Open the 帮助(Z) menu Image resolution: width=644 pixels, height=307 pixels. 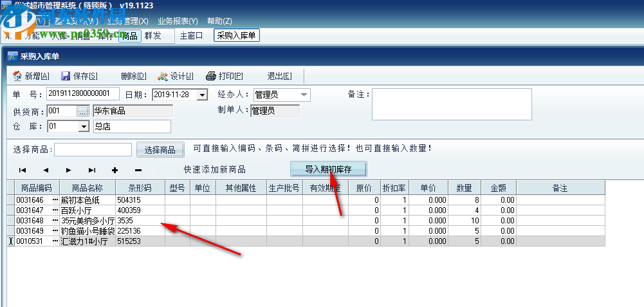coord(219,21)
